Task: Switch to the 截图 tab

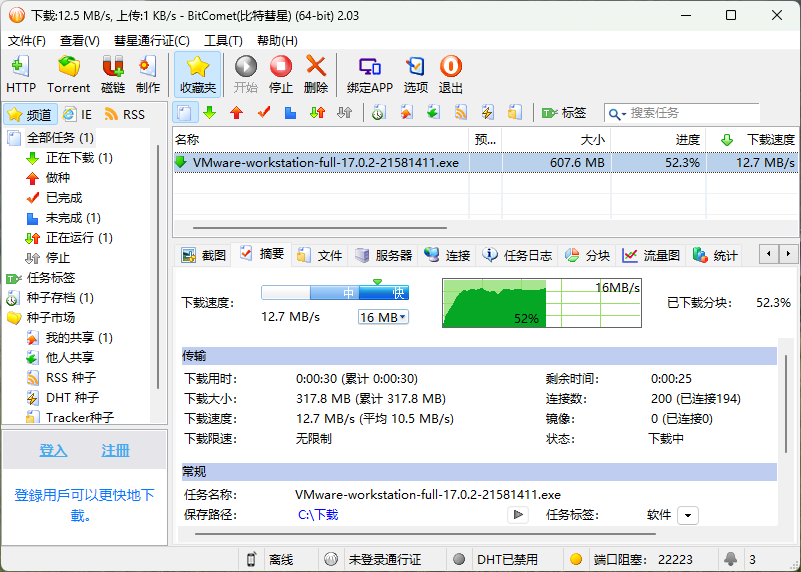Action: click(204, 255)
